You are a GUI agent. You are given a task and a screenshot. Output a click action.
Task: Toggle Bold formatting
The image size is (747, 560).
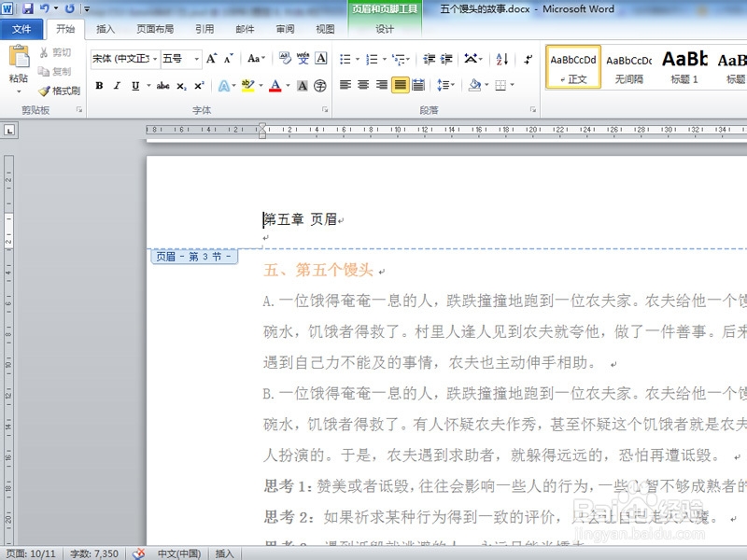click(98, 85)
